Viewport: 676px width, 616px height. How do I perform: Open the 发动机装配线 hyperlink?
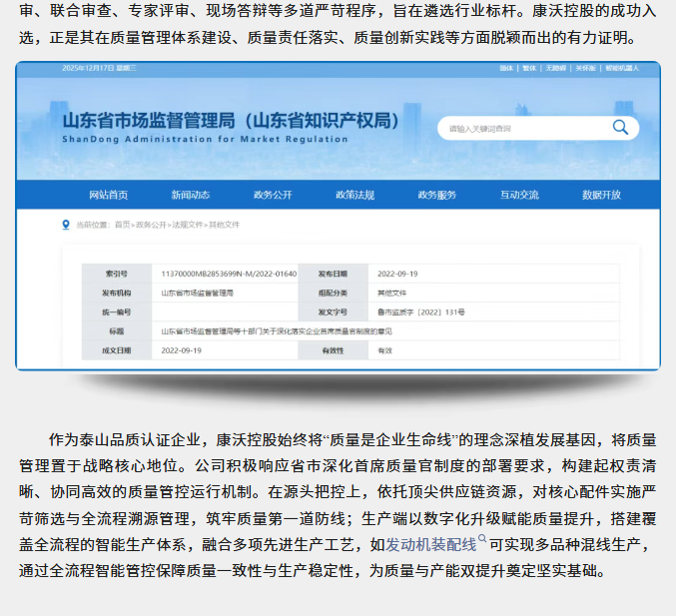[430, 545]
